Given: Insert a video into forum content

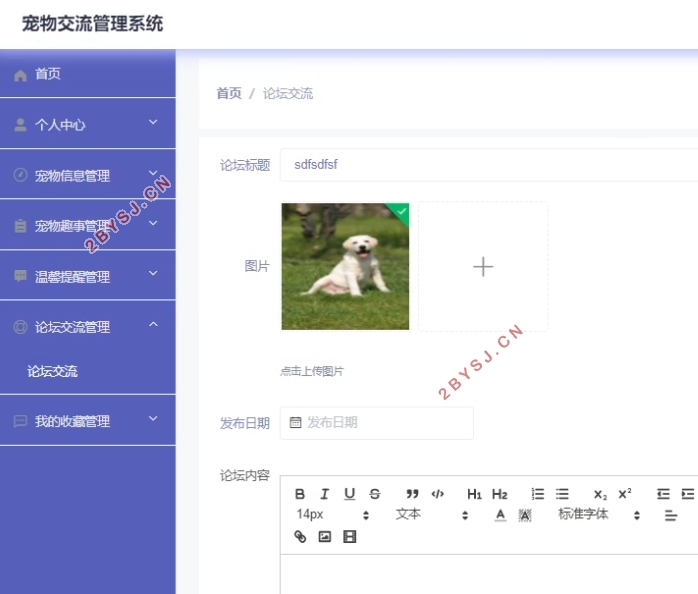Looking at the screenshot, I should [x=349, y=537].
